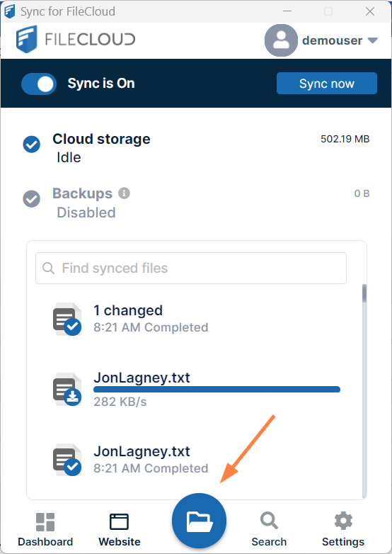Open Settings gear icon
The width and height of the screenshot is (392, 554).
click(x=343, y=521)
